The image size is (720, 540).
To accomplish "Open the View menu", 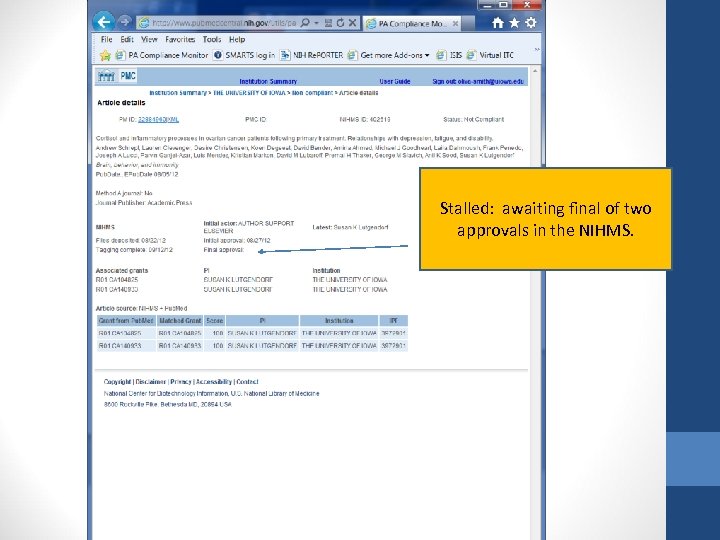I will pos(149,39).
